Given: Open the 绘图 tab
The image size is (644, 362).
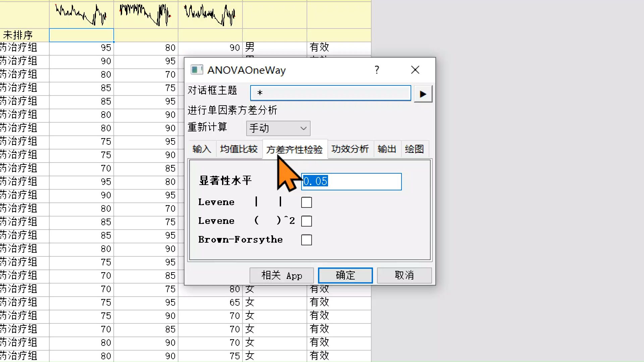Looking at the screenshot, I should tap(415, 149).
